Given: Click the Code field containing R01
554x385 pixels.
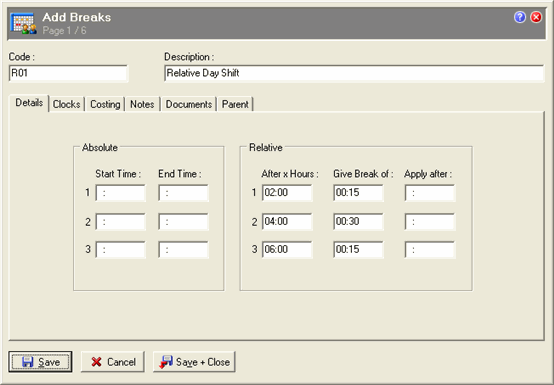Looking at the screenshot, I should [68, 73].
